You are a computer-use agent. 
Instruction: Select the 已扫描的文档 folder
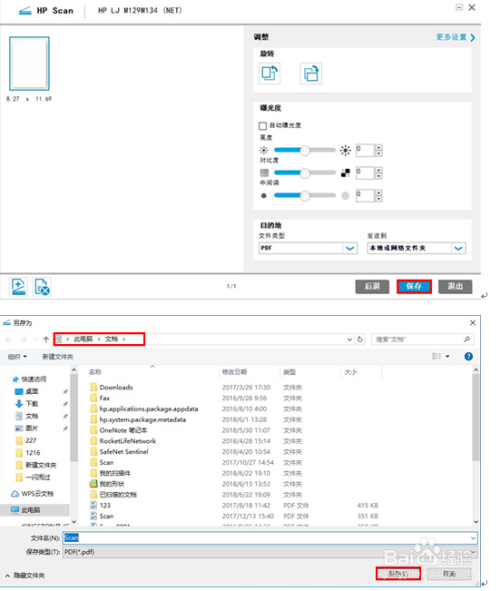[113, 495]
